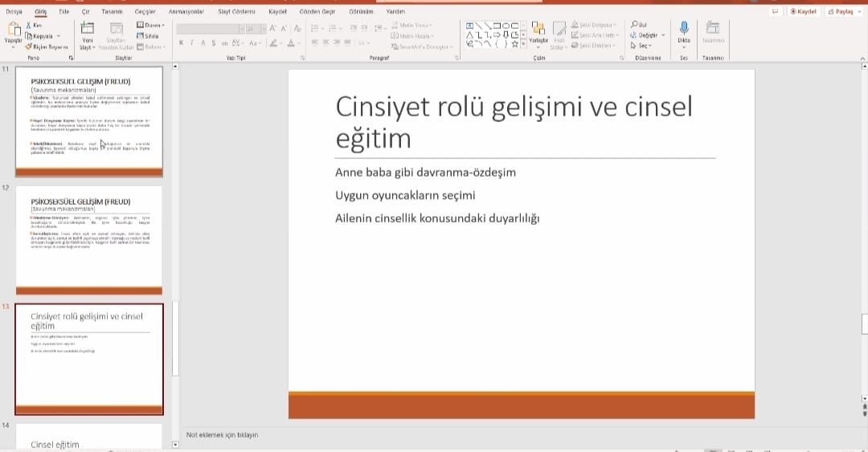
Task: Click the Dikte microphone icon
Action: tap(684, 27)
